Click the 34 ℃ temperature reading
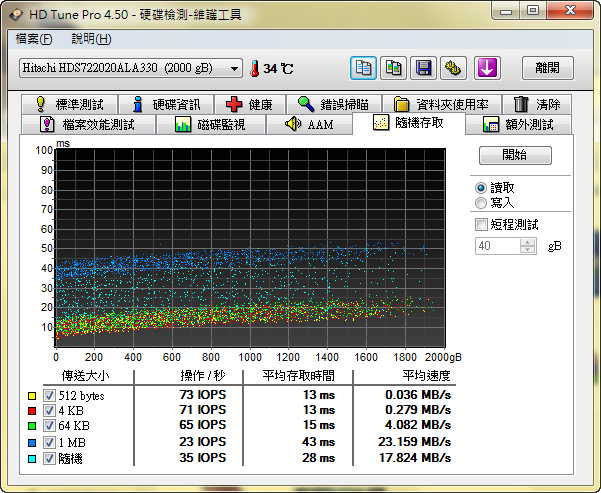Viewport: 601px width, 493px height. click(x=278, y=69)
